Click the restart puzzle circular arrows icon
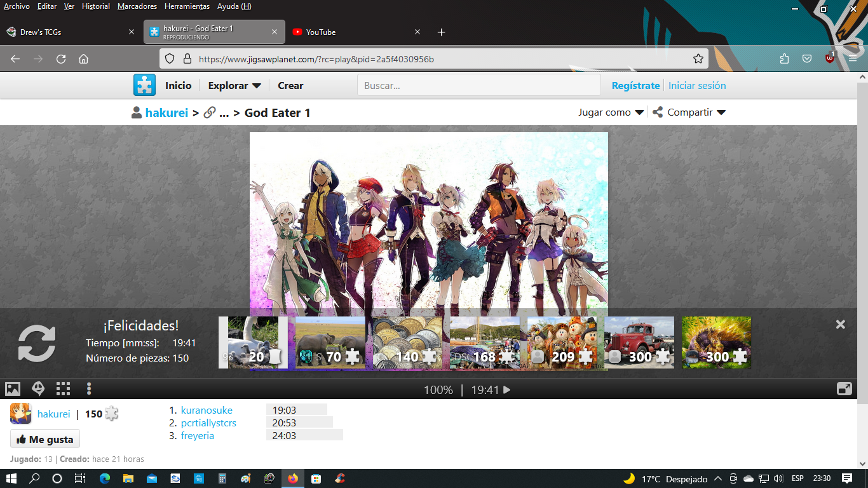Viewport: 868px width, 488px height. click(37, 344)
